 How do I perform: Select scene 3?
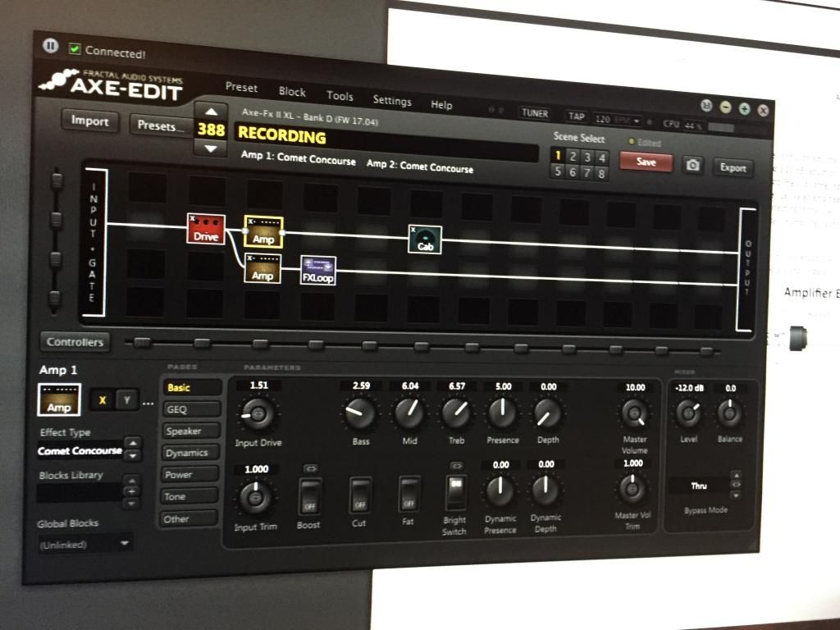coord(587,157)
